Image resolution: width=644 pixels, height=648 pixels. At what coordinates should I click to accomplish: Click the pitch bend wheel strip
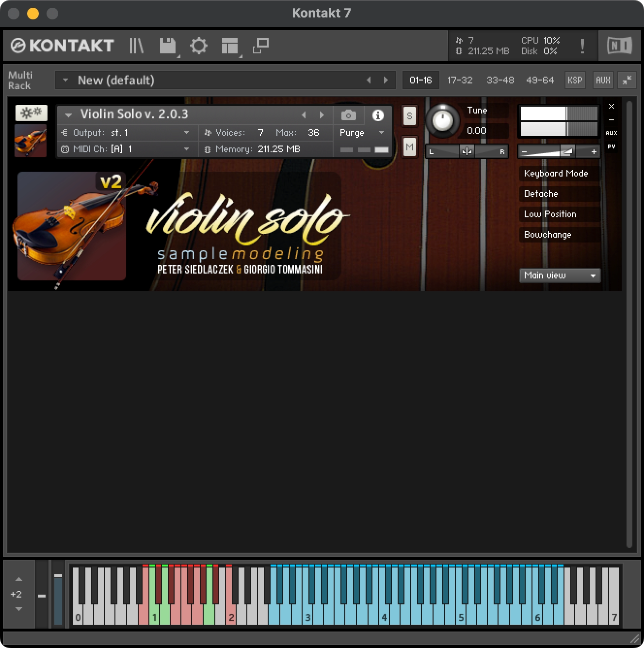[42, 594]
